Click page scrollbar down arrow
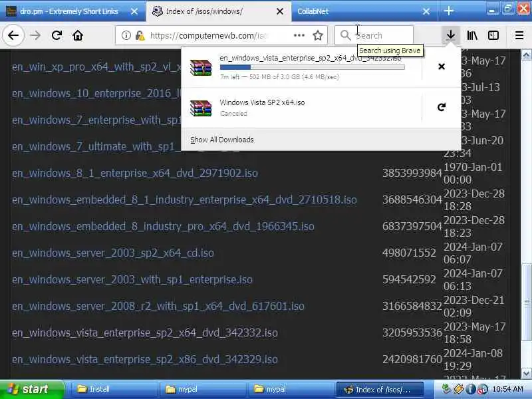This screenshot has width=532, height=399. pos(526,374)
